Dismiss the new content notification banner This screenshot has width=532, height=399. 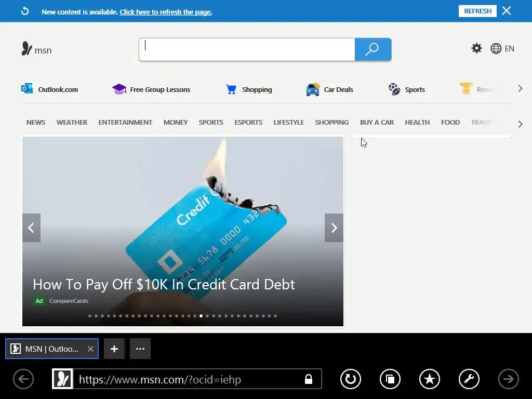pos(507,11)
